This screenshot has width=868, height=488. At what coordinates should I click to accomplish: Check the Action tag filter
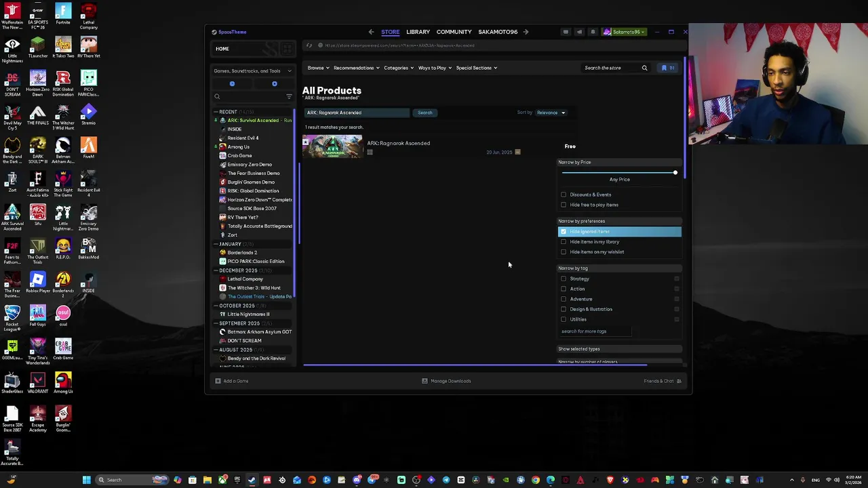(x=564, y=289)
